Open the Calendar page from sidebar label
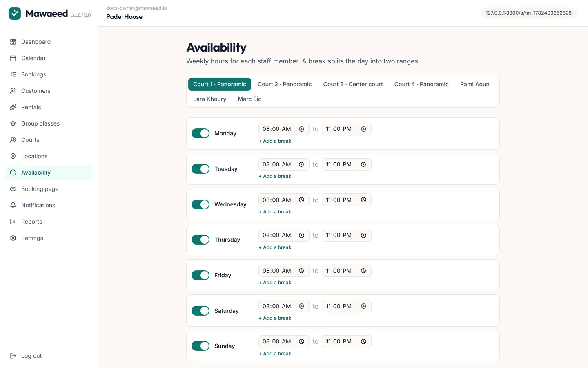This screenshot has height=368, width=588. click(x=33, y=58)
